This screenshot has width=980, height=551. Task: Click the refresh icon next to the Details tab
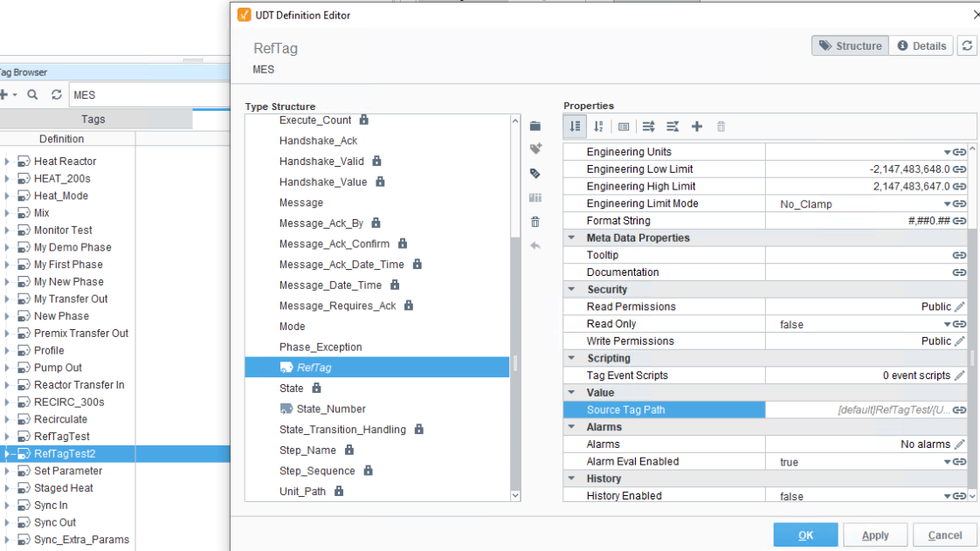coord(967,46)
